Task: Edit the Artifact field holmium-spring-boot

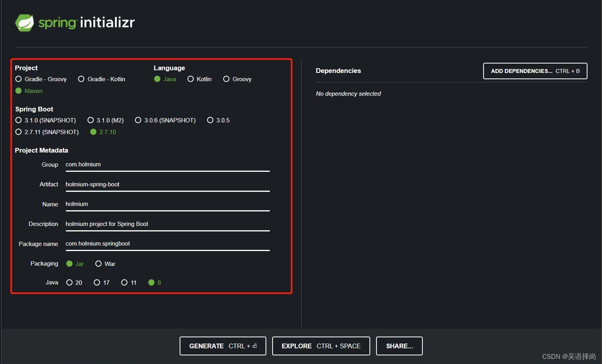Action: pos(167,184)
